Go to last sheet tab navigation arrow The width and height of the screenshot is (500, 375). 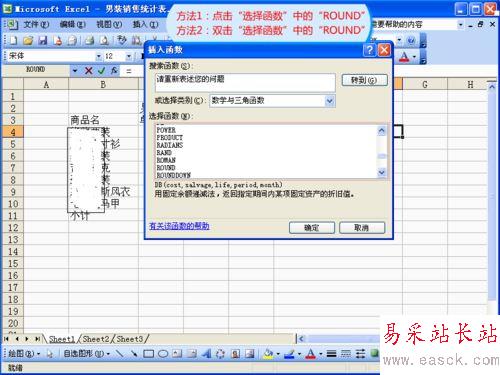(x=37, y=339)
